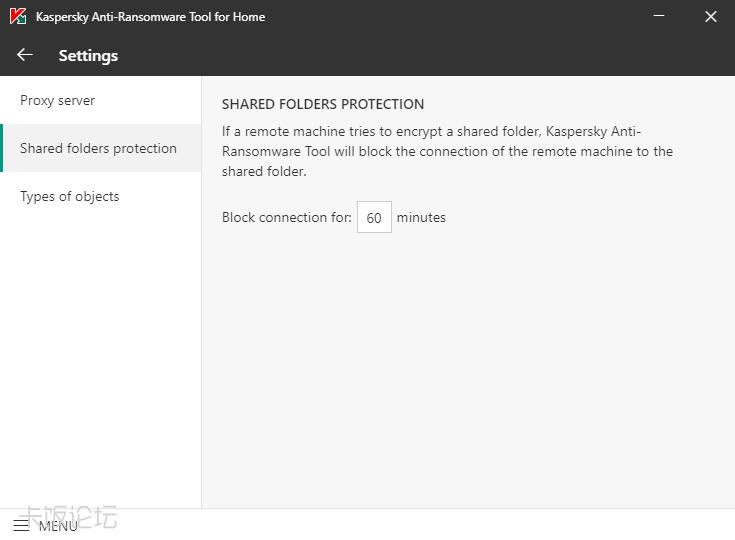Screen dimensions: 735x540
Task: Click the 'minutes' unit label
Action: (421, 217)
